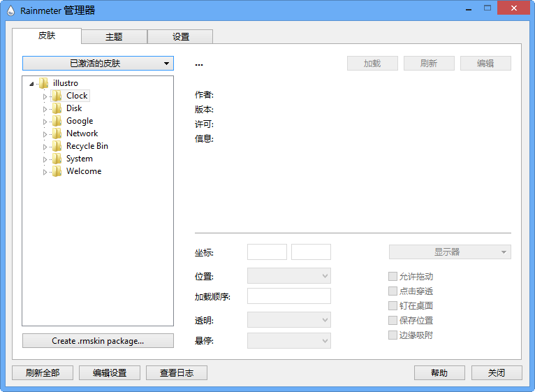Collapse the illustro tree node
Screen dimensions: 535x392
tap(31, 84)
